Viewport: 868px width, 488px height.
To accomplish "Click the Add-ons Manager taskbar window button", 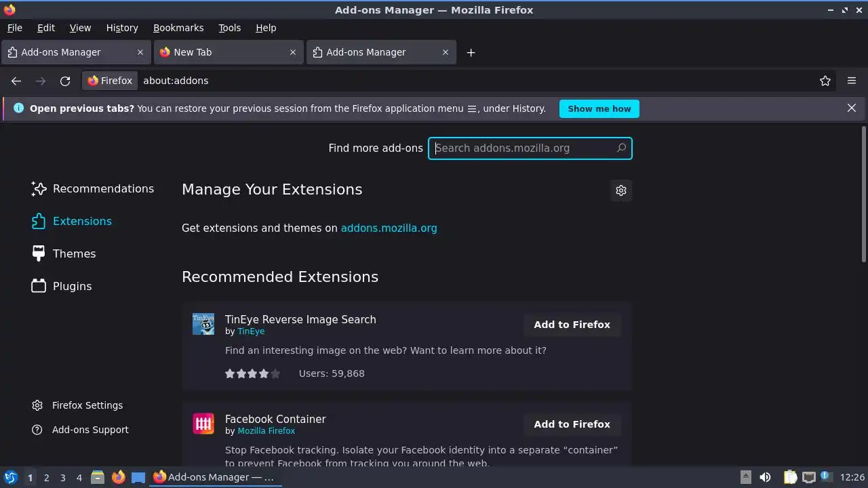I will (x=214, y=477).
